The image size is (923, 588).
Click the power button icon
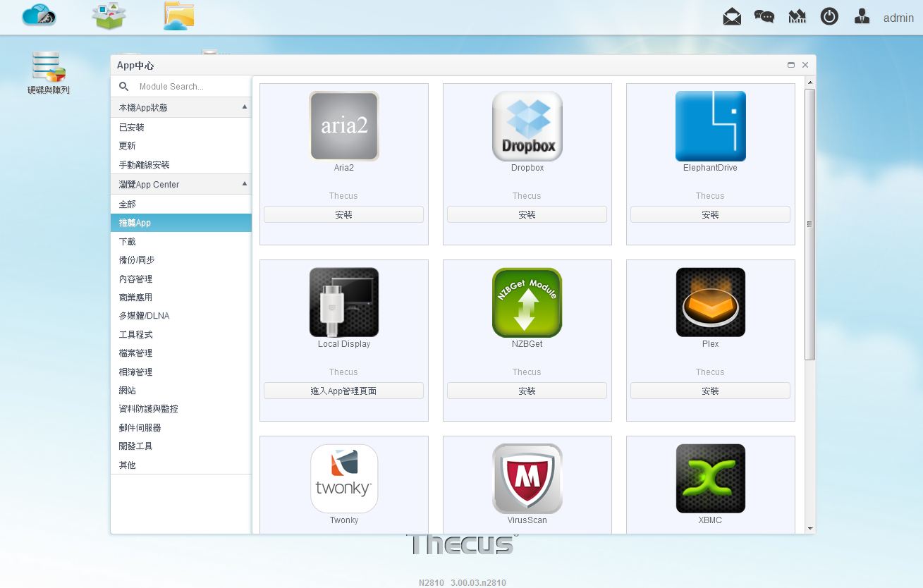pyautogui.click(x=829, y=16)
